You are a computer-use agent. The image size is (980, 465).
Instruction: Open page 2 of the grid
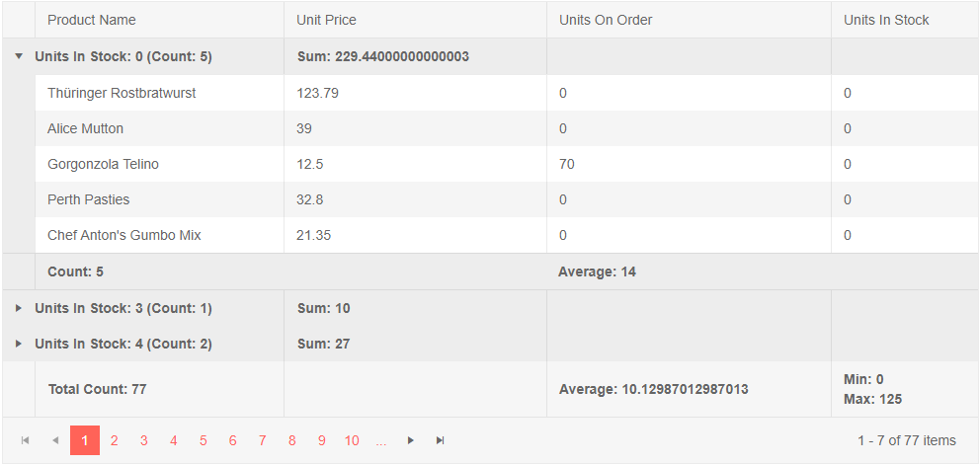coord(114,440)
